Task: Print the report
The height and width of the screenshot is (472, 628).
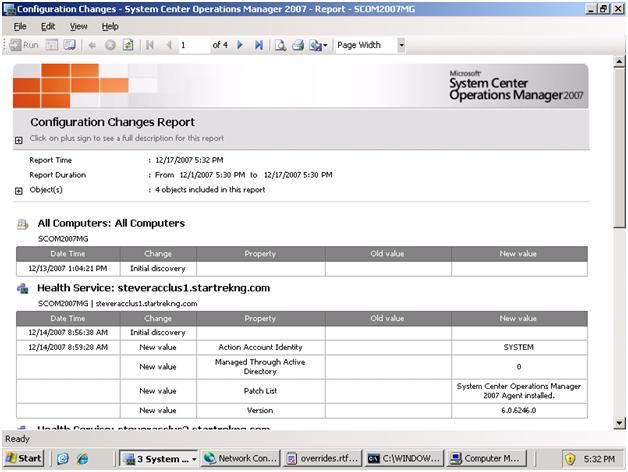Action: [x=298, y=45]
